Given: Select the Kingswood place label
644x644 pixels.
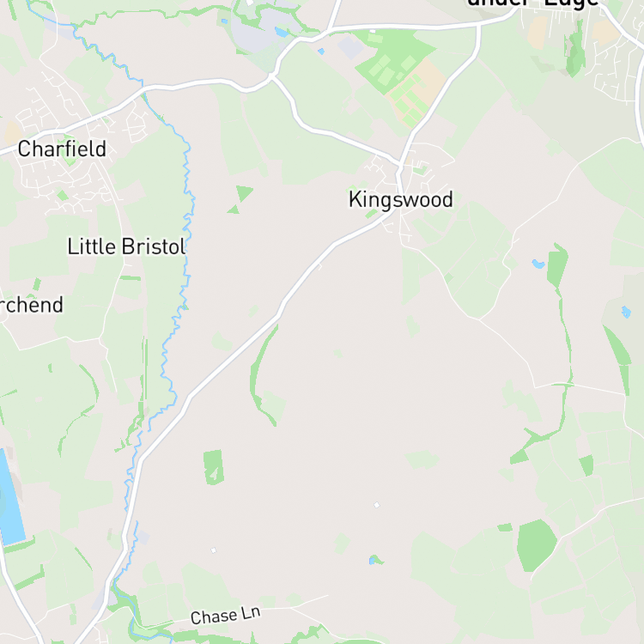Looking at the screenshot, I should [x=401, y=200].
